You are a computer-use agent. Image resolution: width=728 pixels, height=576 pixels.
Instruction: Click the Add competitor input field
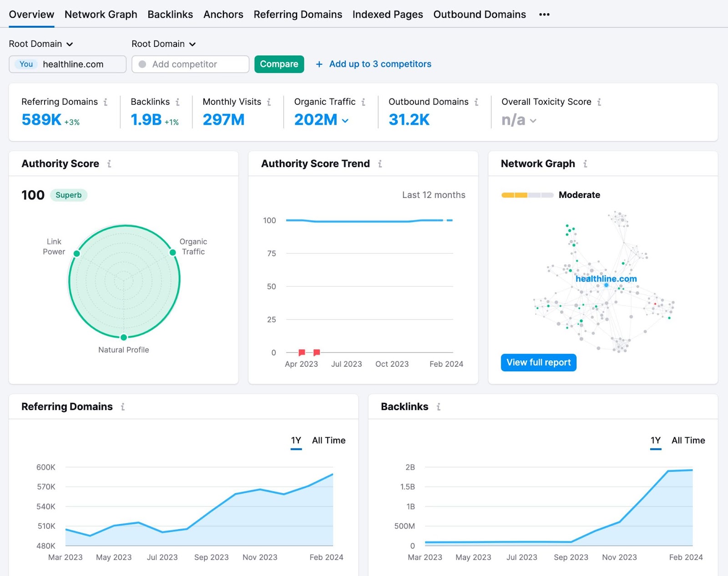tap(191, 64)
